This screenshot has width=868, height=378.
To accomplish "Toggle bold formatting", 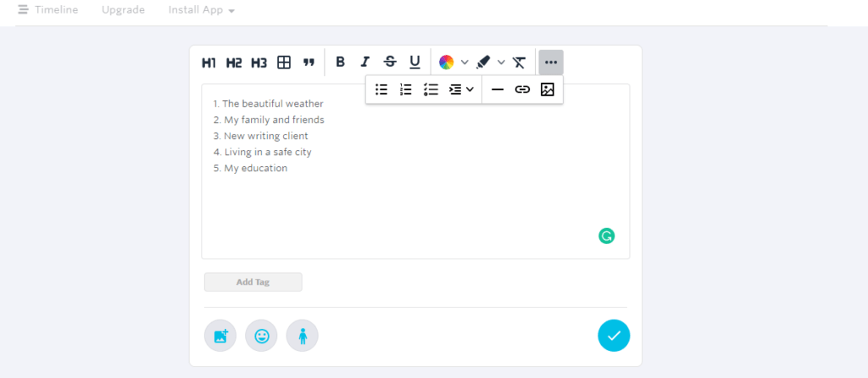I will (341, 62).
